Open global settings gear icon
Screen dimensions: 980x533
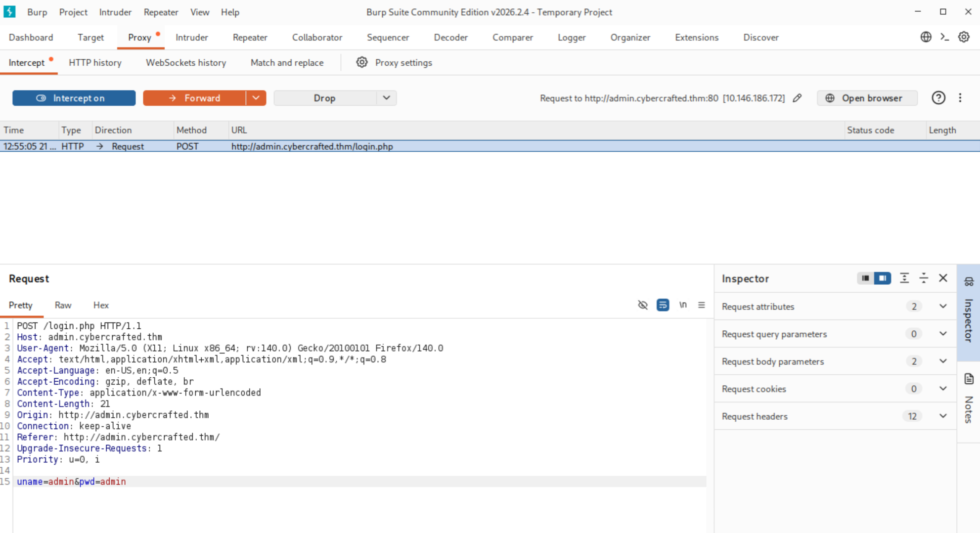(x=964, y=37)
